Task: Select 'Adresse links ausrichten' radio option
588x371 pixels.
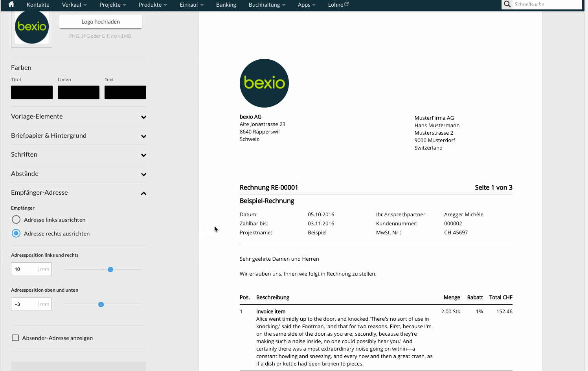Action: point(16,219)
